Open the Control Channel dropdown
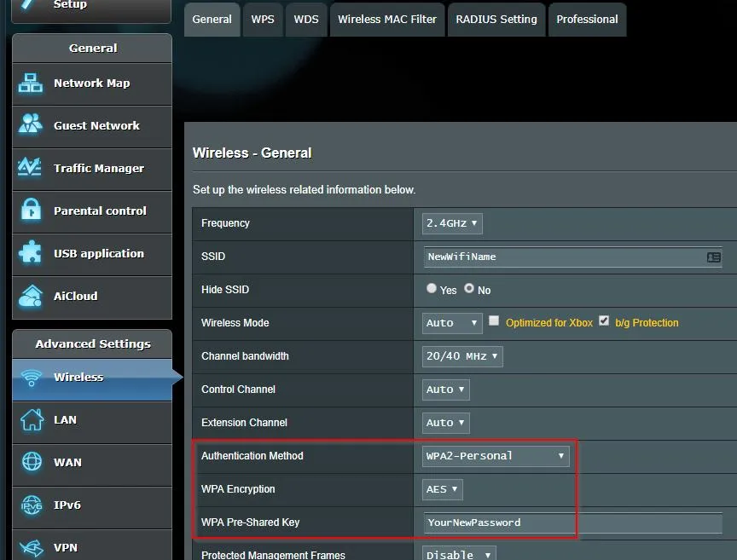Image resolution: width=737 pixels, height=560 pixels. [x=445, y=390]
